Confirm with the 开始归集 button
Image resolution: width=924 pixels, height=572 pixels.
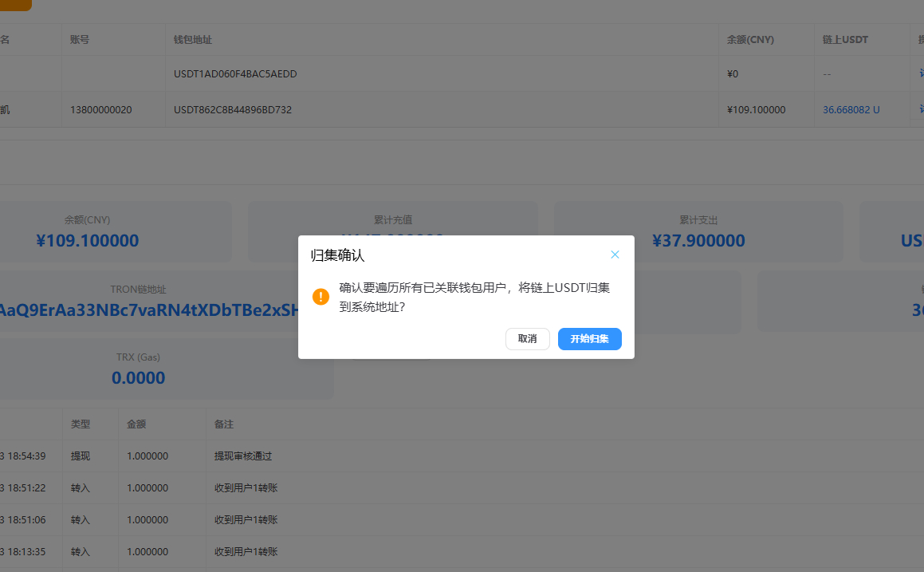click(589, 339)
